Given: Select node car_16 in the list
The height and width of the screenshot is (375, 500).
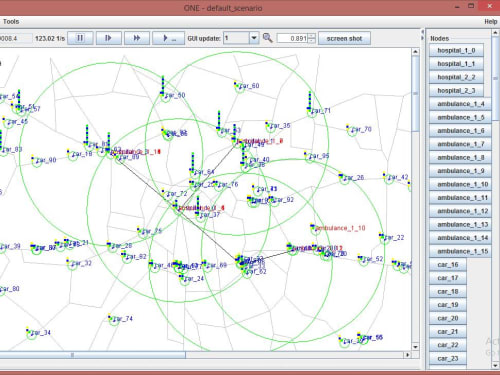Looking at the screenshot, I should click(x=448, y=265).
